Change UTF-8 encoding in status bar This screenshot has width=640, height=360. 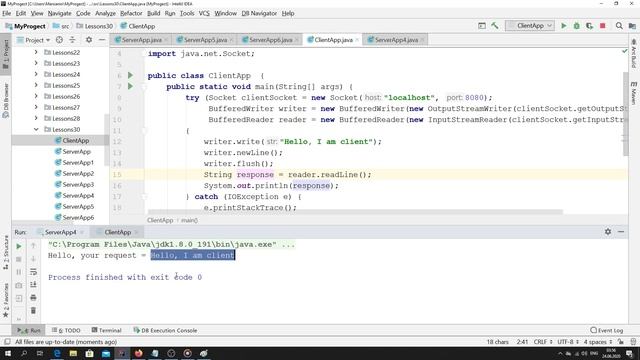click(568, 342)
